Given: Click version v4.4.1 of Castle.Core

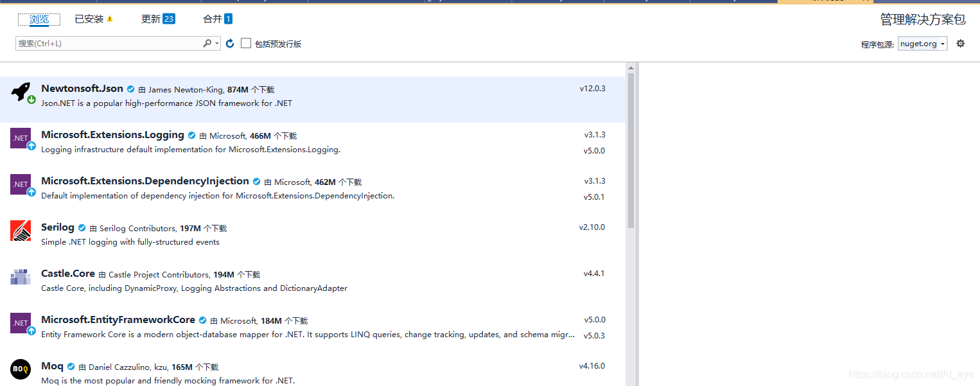Looking at the screenshot, I should click(x=594, y=274).
